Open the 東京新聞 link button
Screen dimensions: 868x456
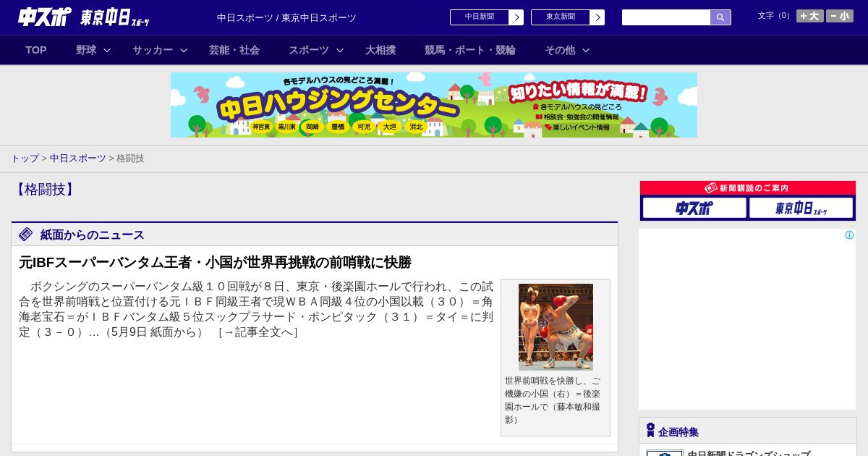coord(561,17)
